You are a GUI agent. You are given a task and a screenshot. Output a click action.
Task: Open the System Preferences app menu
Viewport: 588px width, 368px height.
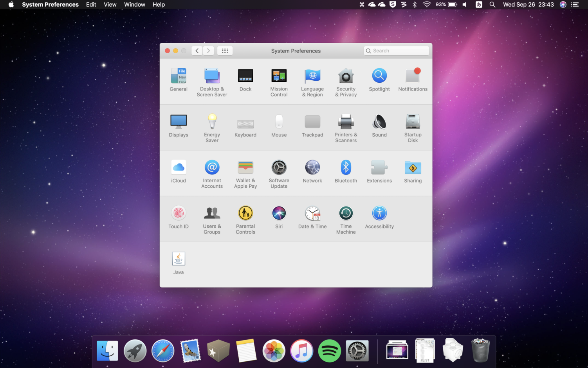coord(50,4)
